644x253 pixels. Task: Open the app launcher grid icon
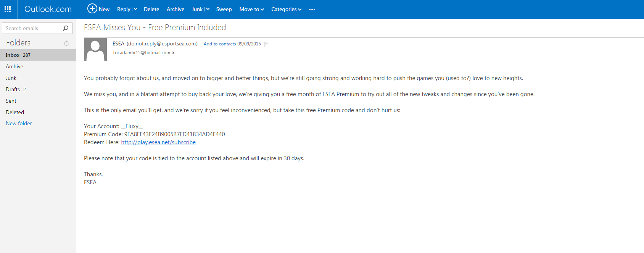coord(8,9)
